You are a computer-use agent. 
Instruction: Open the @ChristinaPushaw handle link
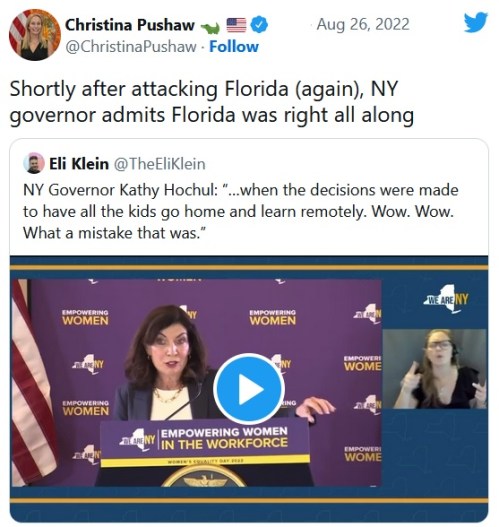click(x=131, y=47)
